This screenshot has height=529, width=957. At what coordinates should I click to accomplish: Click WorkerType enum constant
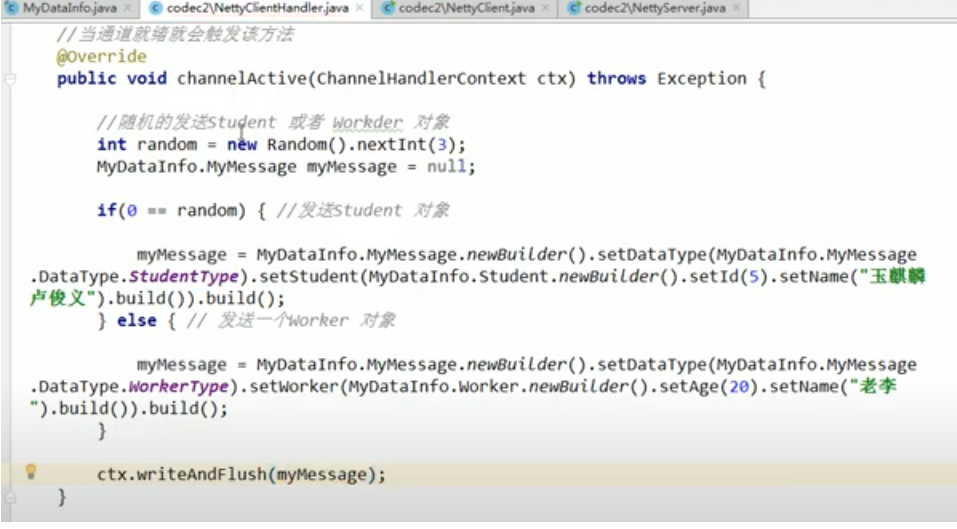click(178, 386)
